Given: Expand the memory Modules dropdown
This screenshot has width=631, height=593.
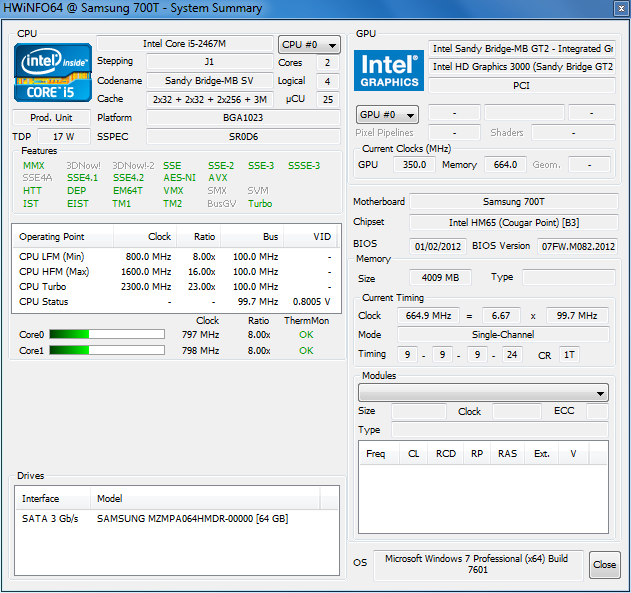Looking at the screenshot, I should click(x=483, y=393).
